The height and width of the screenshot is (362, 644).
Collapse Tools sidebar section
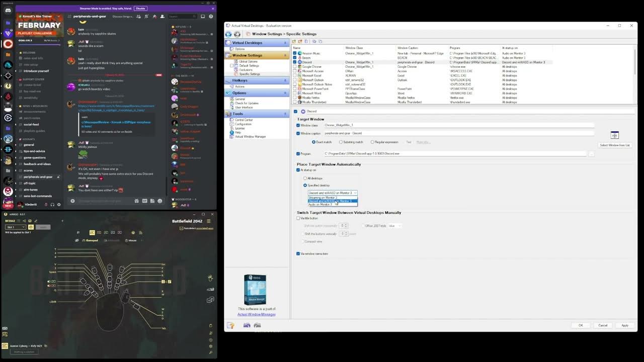pyautogui.click(x=286, y=114)
